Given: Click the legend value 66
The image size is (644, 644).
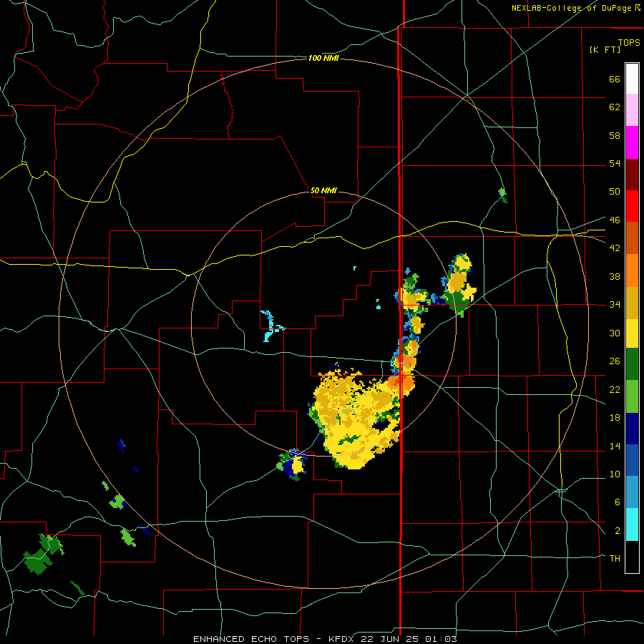Looking at the screenshot, I should point(615,79).
